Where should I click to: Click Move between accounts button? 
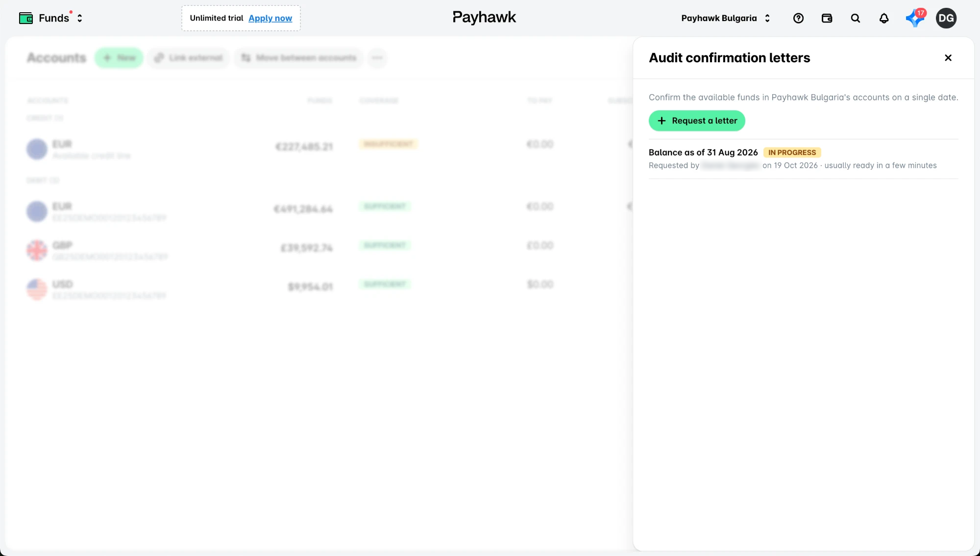pyautogui.click(x=298, y=58)
